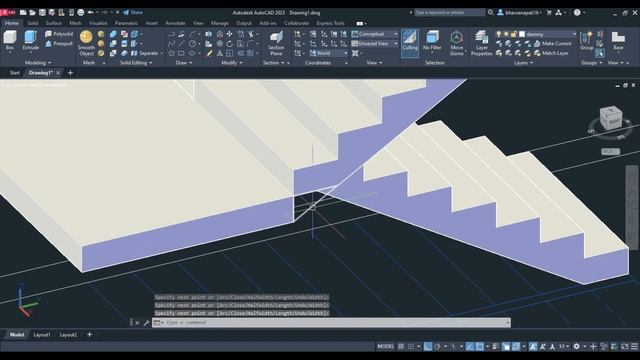640x360 pixels.
Task: Expand the Solid Editing panel
Action: tap(136, 63)
